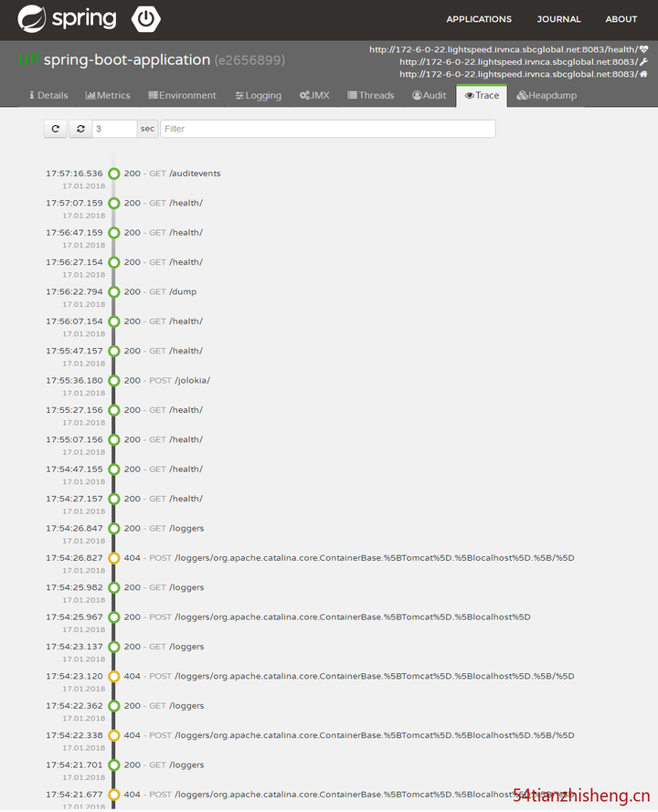
Task: Click the Spring logo icon
Action: pyautogui.click(x=32, y=18)
